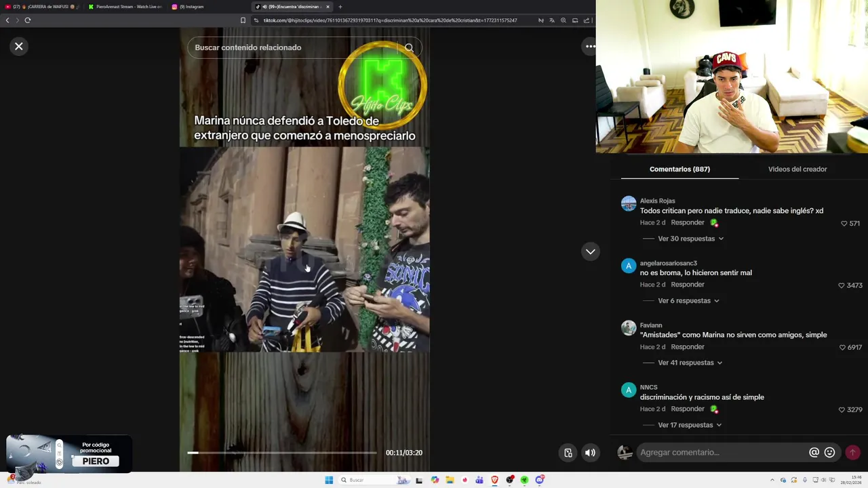Go forward in browser
Screen dimensions: 868x488
coord(18,20)
